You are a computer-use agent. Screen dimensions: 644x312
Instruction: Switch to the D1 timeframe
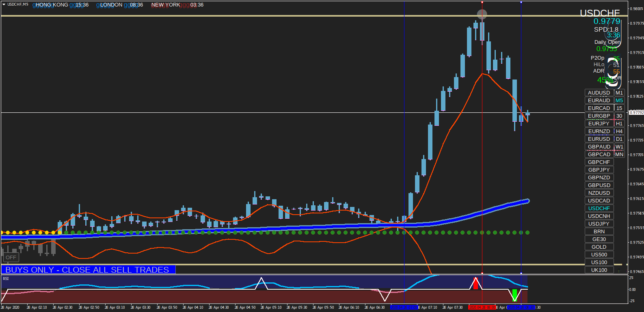pyautogui.click(x=619, y=139)
